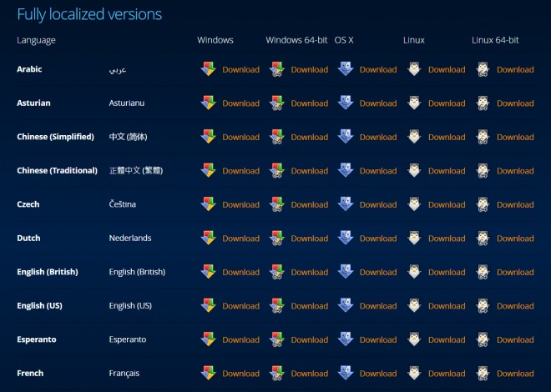
Task: Click the OS X icon in the Arabic row
Action: click(x=346, y=69)
